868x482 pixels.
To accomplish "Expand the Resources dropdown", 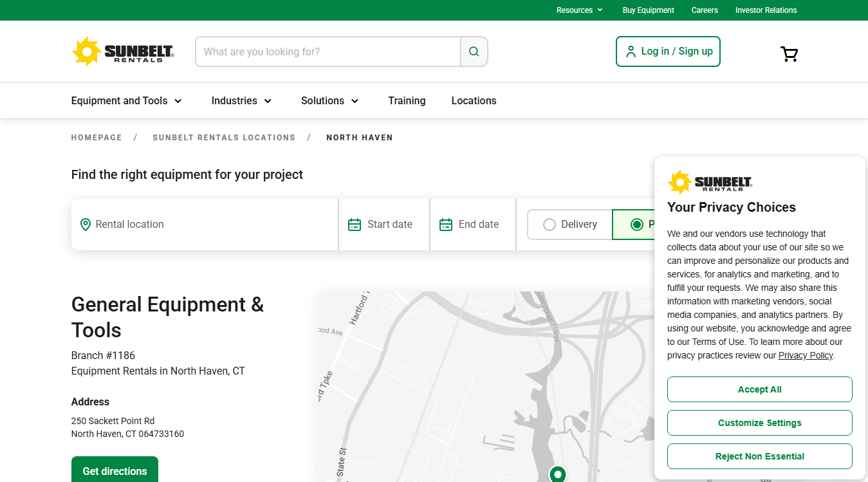I will click(580, 10).
